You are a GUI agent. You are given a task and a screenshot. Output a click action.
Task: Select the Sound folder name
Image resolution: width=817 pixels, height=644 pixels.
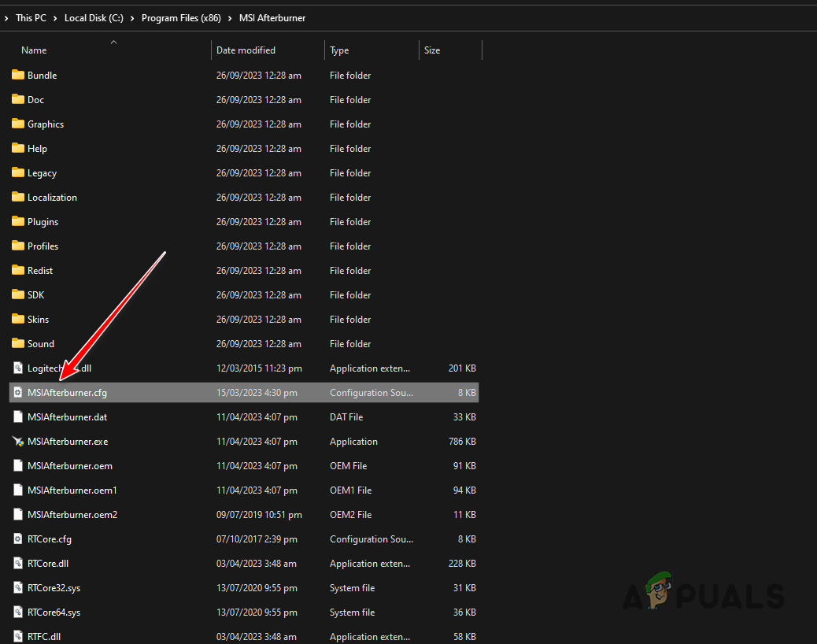[x=41, y=344]
